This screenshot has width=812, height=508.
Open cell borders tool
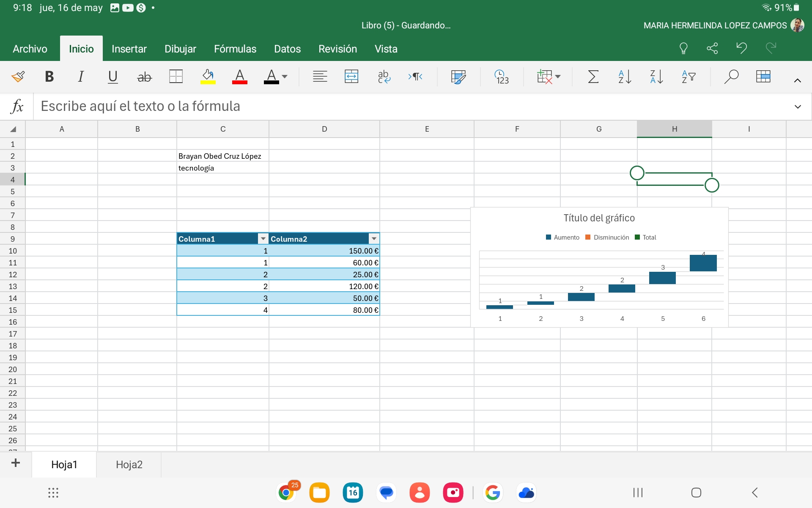pos(176,77)
